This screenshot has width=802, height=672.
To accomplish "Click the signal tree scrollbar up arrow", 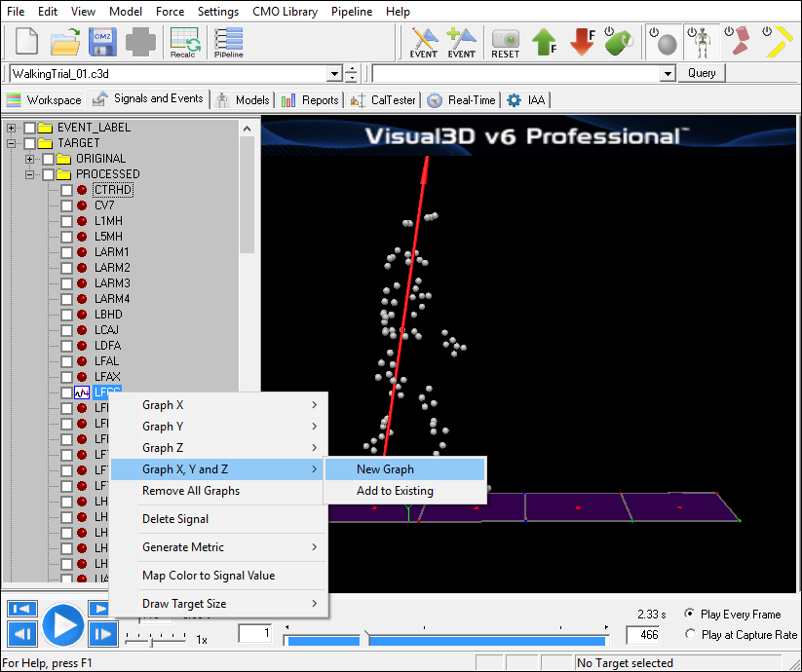I will pos(248,129).
